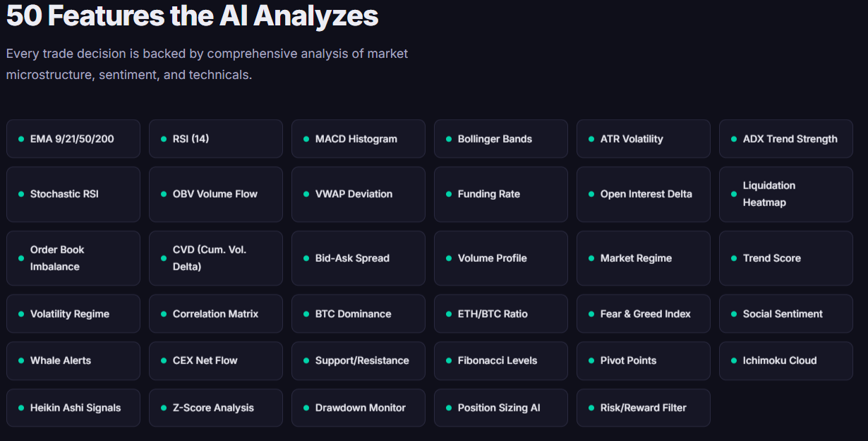The height and width of the screenshot is (441, 868).
Task: Toggle the Funding Rate feature
Action: [x=500, y=194]
